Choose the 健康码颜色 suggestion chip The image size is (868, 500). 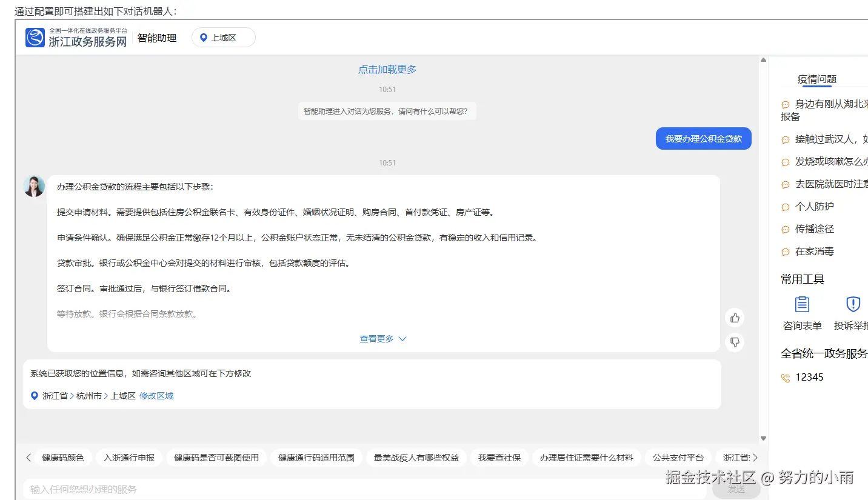tap(63, 458)
